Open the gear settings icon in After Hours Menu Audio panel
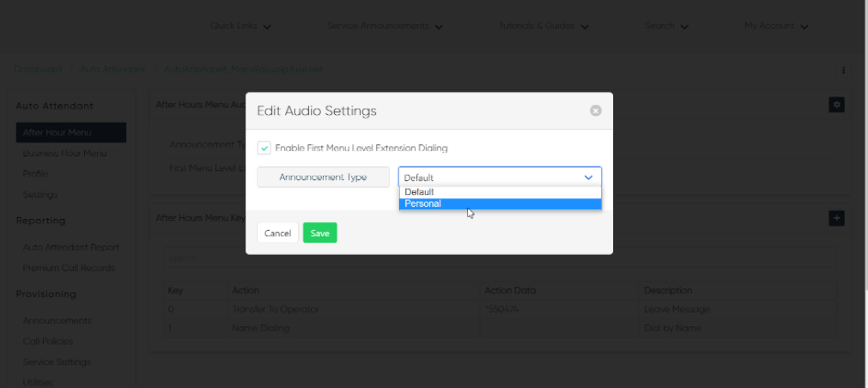Screen dimensions: 868x388 coord(836,104)
